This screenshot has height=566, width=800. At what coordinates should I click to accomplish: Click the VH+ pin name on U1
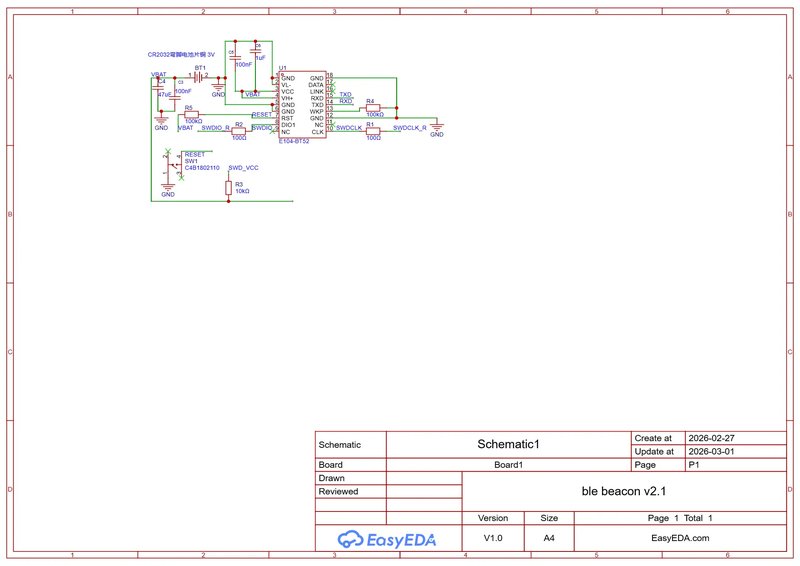[x=287, y=98]
